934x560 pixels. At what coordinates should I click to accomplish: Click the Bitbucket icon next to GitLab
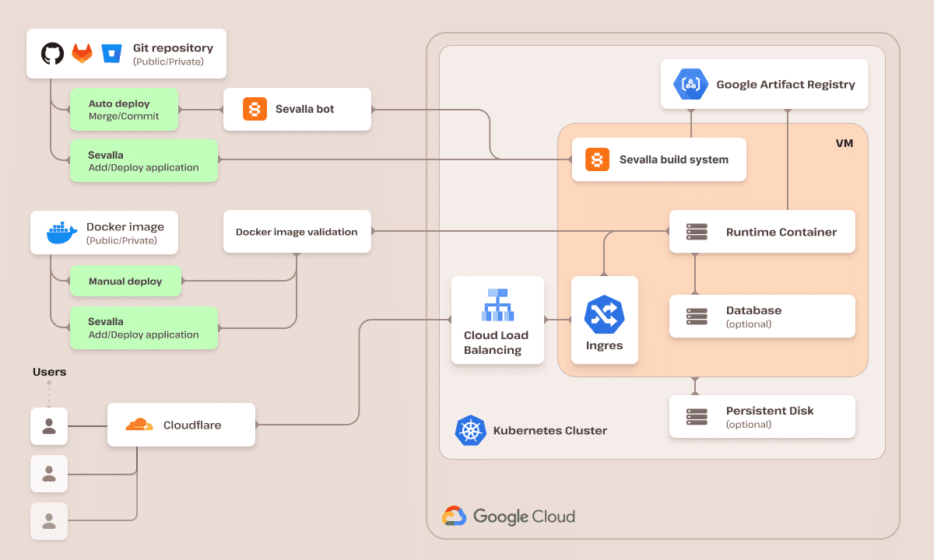pos(111,53)
